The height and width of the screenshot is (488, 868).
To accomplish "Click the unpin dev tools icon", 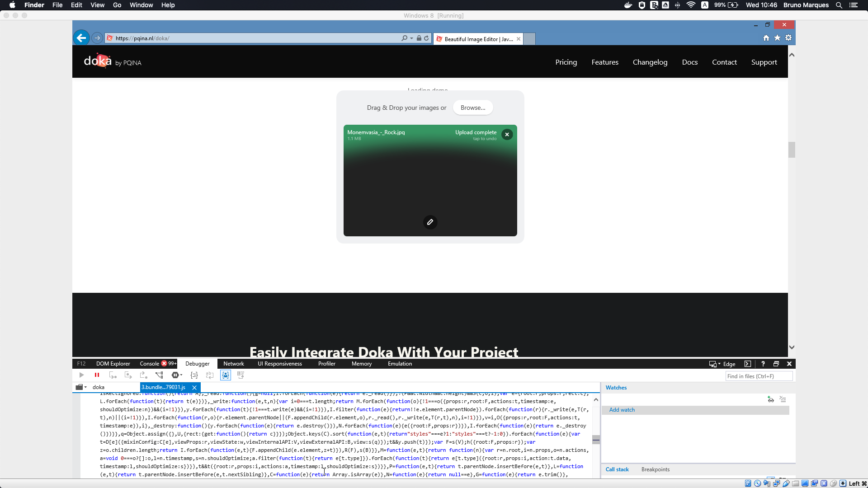I will click(x=776, y=364).
